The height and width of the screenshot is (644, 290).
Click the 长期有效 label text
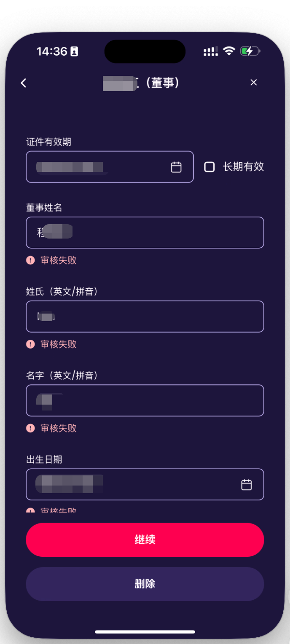(x=243, y=167)
